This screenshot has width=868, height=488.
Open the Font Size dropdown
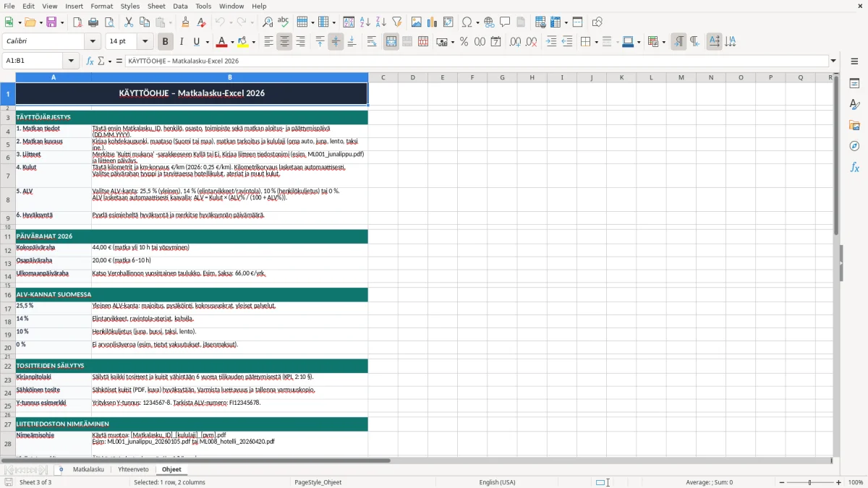(x=145, y=42)
